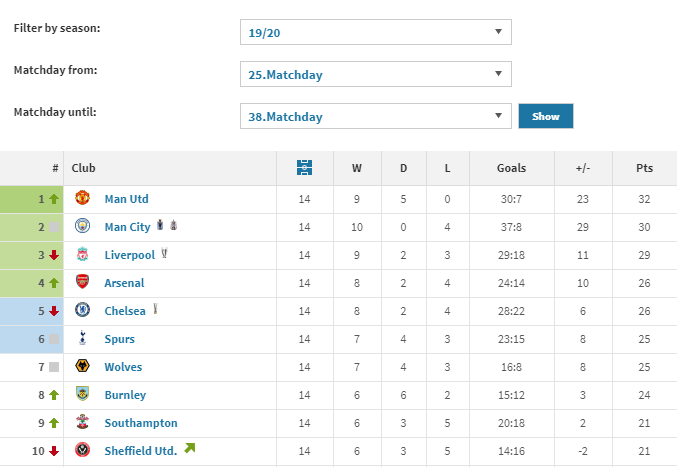Click the Spurs club crest
The height and width of the screenshot is (467, 677).
tap(83, 339)
